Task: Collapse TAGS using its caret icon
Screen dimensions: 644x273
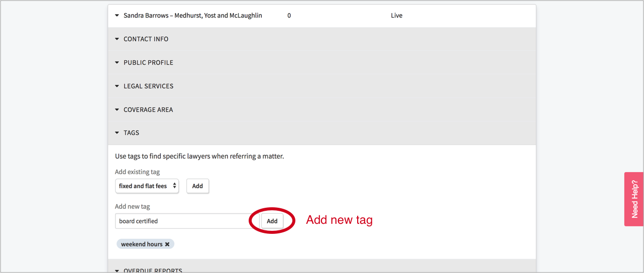Action: (117, 133)
